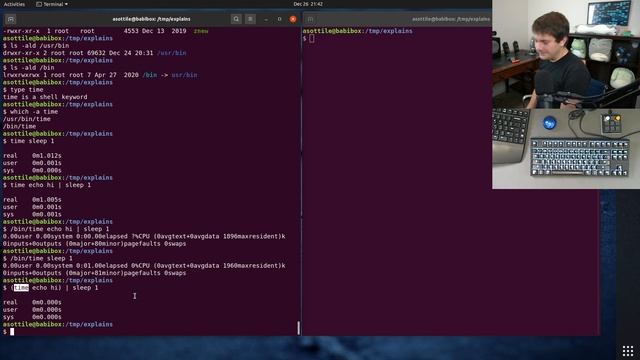Click the final empty prompt in left terminal

pyautogui.click(x=9, y=332)
